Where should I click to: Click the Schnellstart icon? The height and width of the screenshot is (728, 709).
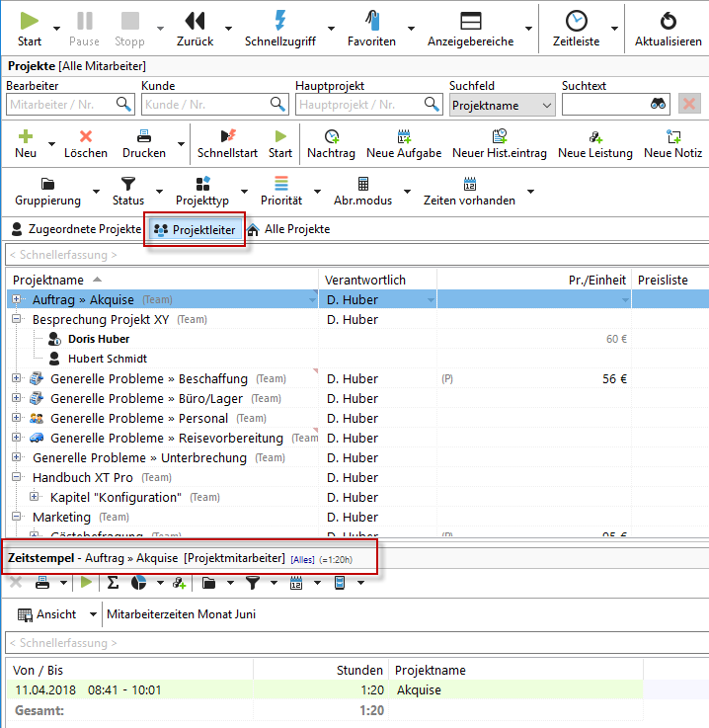(227, 137)
